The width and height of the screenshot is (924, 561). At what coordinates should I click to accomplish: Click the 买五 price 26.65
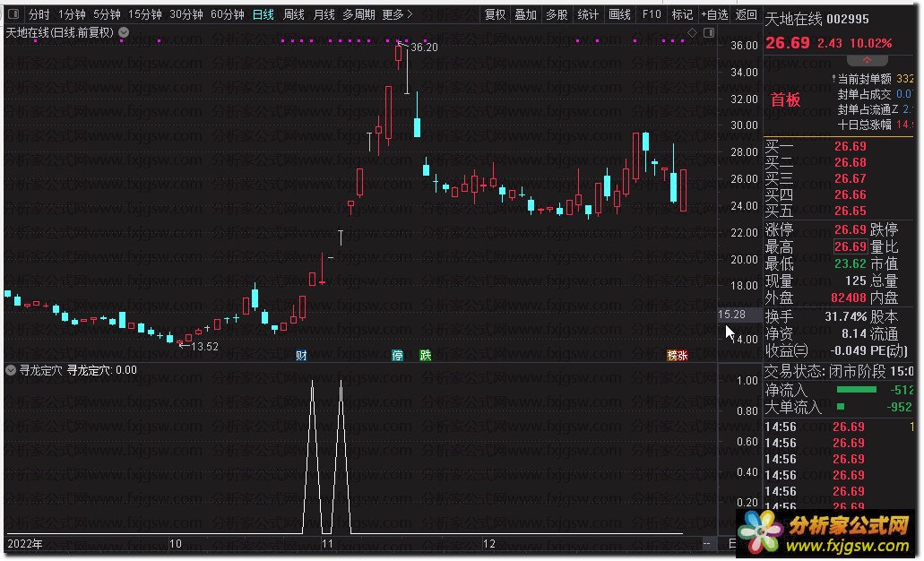850,211
